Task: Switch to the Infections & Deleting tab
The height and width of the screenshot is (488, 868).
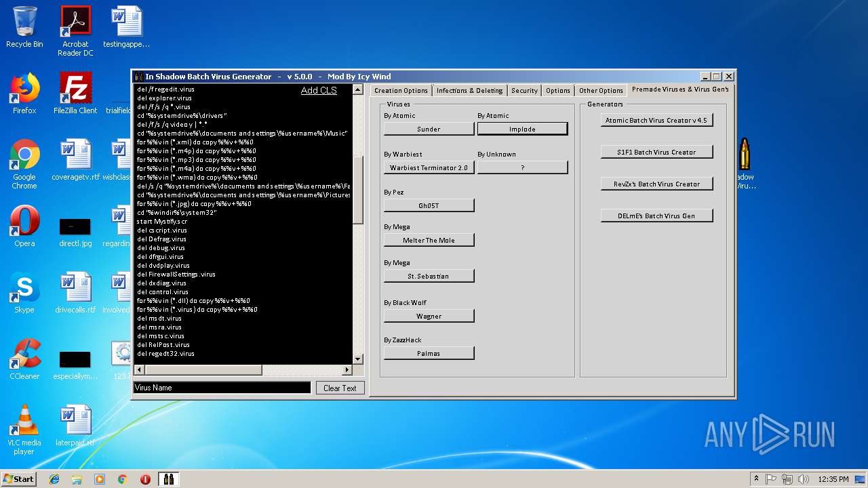Action: point(469,91)
